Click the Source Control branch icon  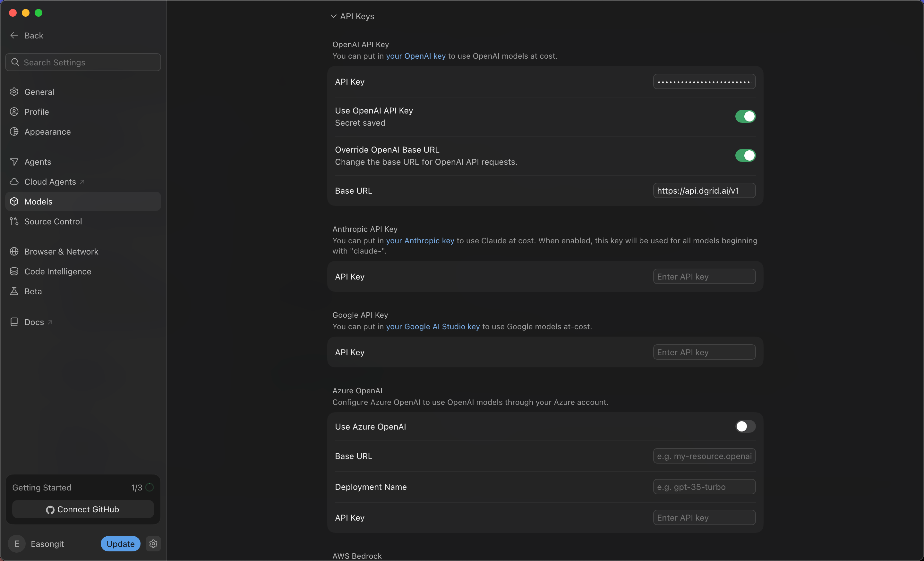point(14,222)
